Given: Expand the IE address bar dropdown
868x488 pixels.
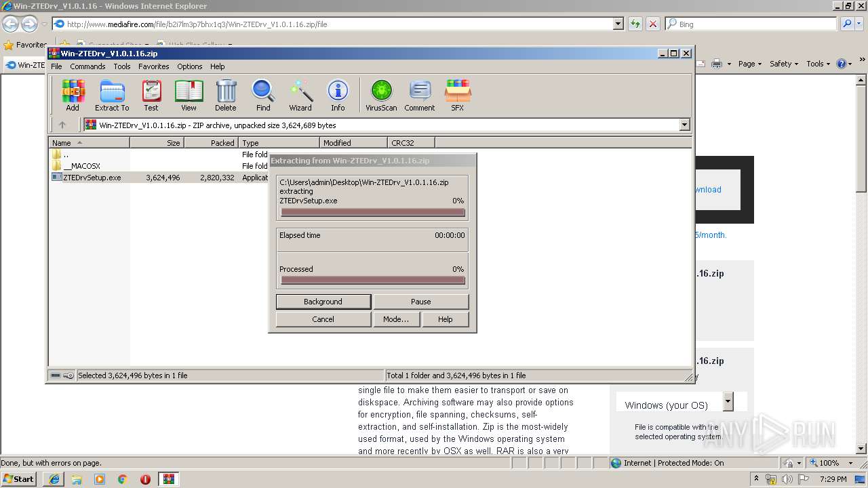Looking at the screenshot, I should pos(618,24).
